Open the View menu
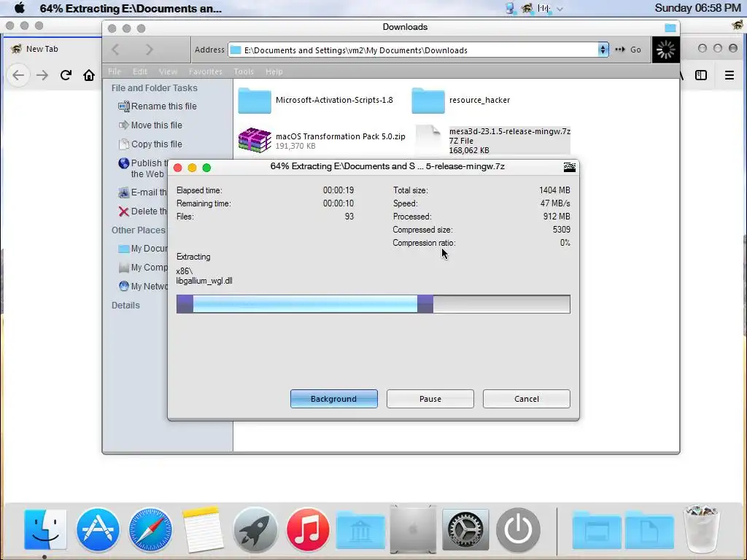 [x=168, y=71]
